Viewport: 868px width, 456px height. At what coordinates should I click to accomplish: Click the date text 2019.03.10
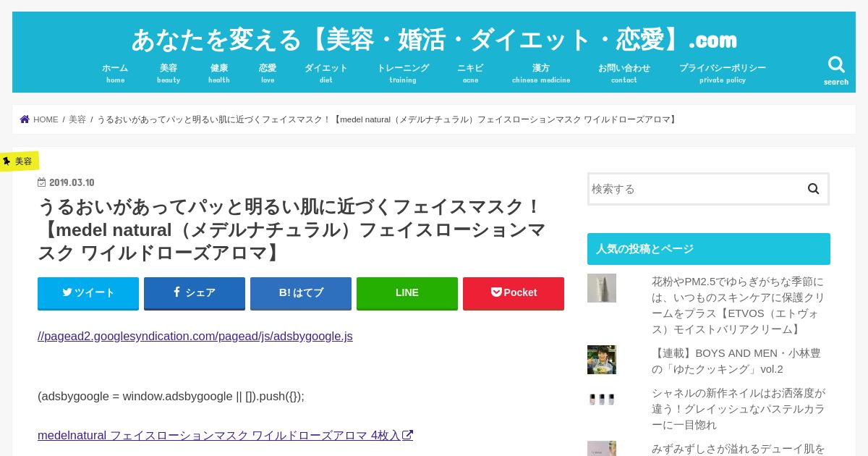coord(72,182)
